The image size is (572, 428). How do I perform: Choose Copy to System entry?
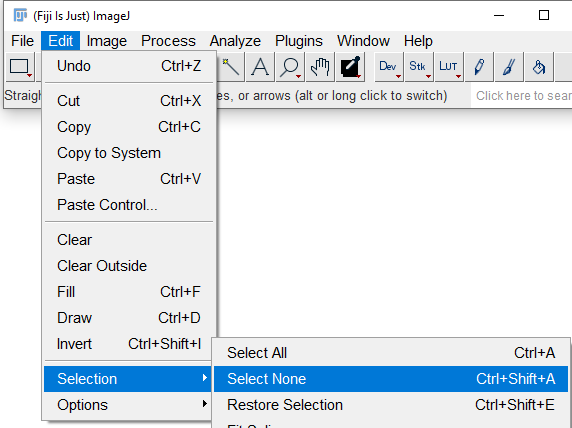tap(129, 153)
